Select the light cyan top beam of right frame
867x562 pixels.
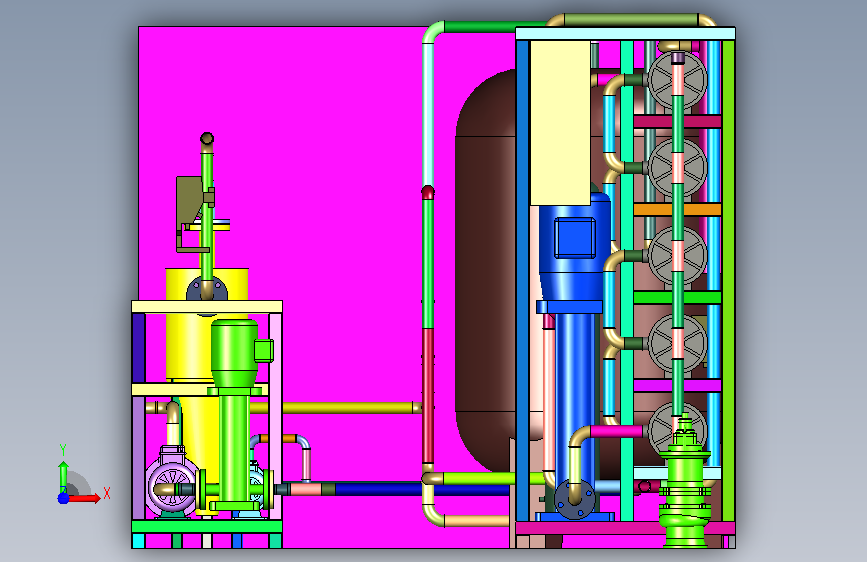[x=625, y=34]
